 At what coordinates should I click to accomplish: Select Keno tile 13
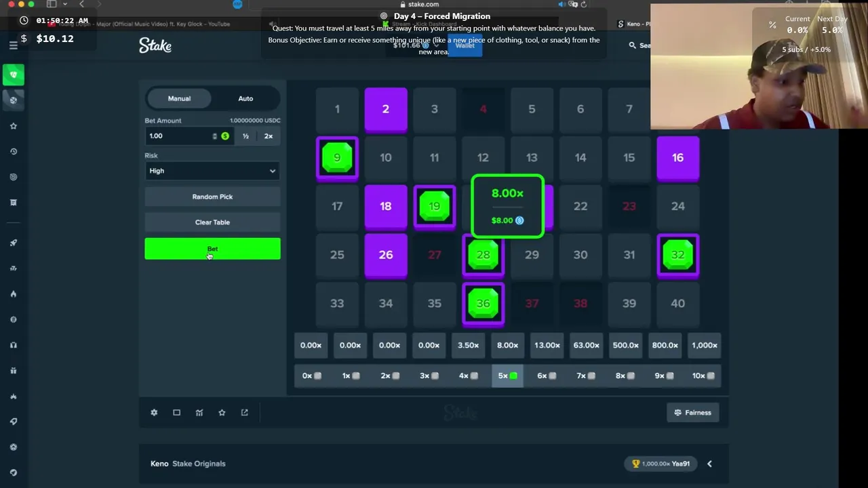coord(532,158)
